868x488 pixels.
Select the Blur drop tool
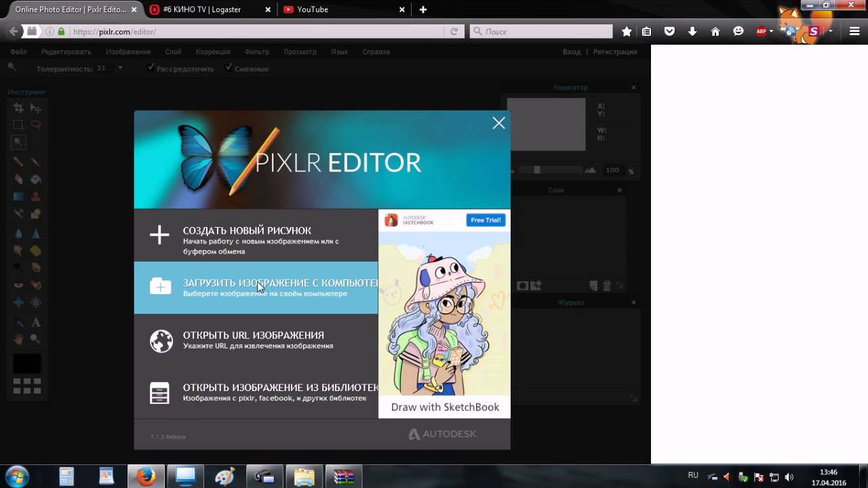[18, 233]
